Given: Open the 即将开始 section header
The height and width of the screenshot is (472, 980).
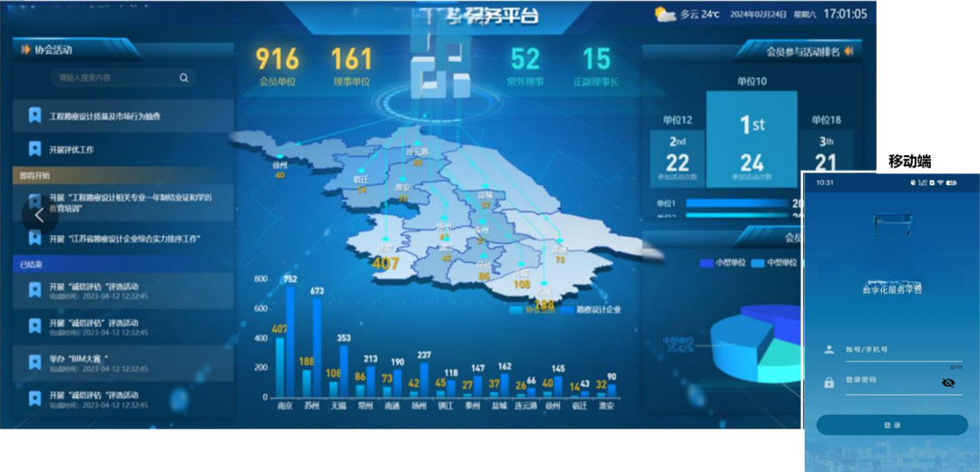Looking at the screenshot, I should (123, 176).
